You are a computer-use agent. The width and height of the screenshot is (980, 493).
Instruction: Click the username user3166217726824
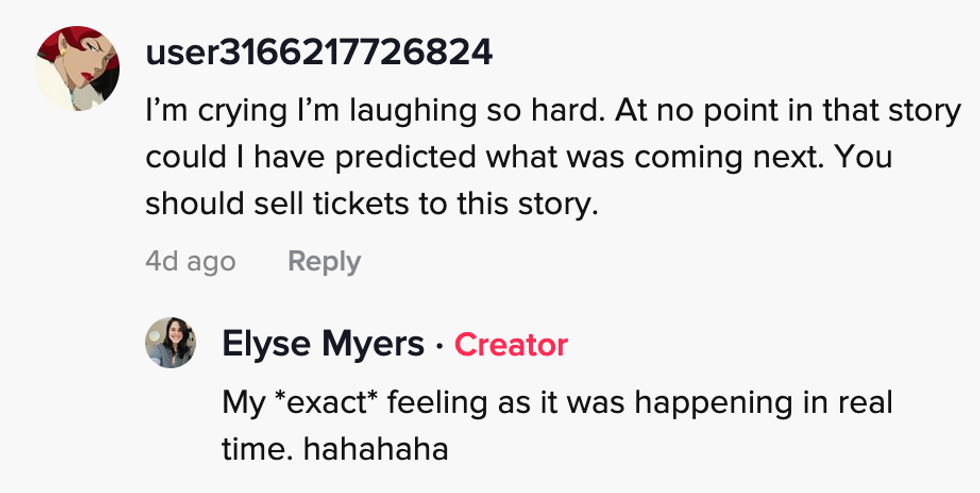click(319, 52)
